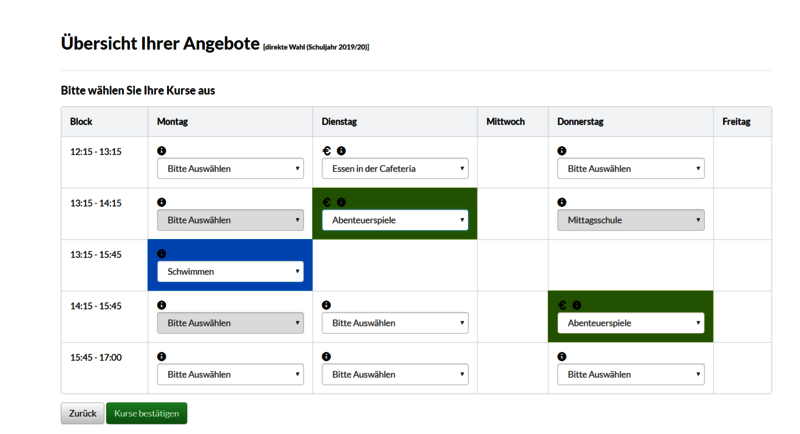Click euro icon in Dienstag 12:15 - 13:15 cell
800x434 pixels.
327,151
